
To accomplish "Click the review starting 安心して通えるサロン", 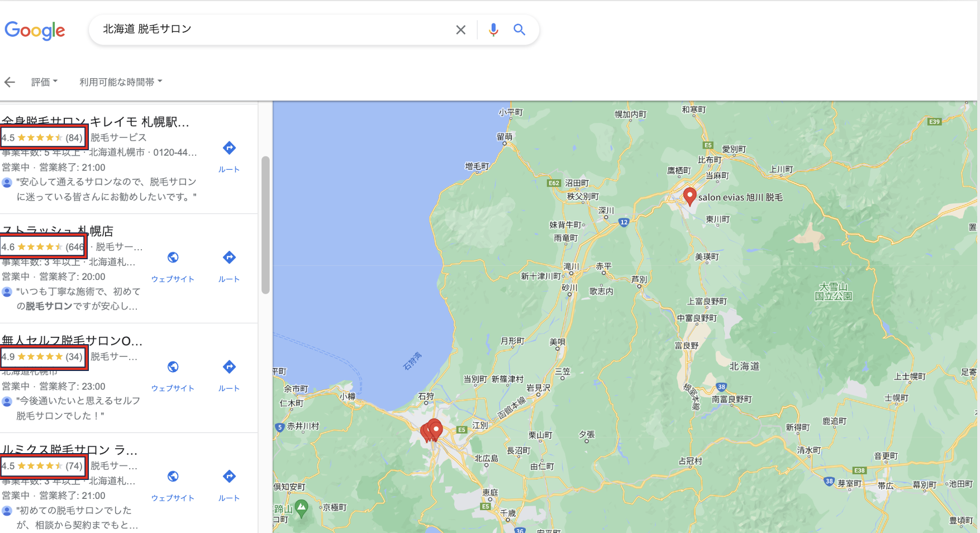I will pos(106,189).
